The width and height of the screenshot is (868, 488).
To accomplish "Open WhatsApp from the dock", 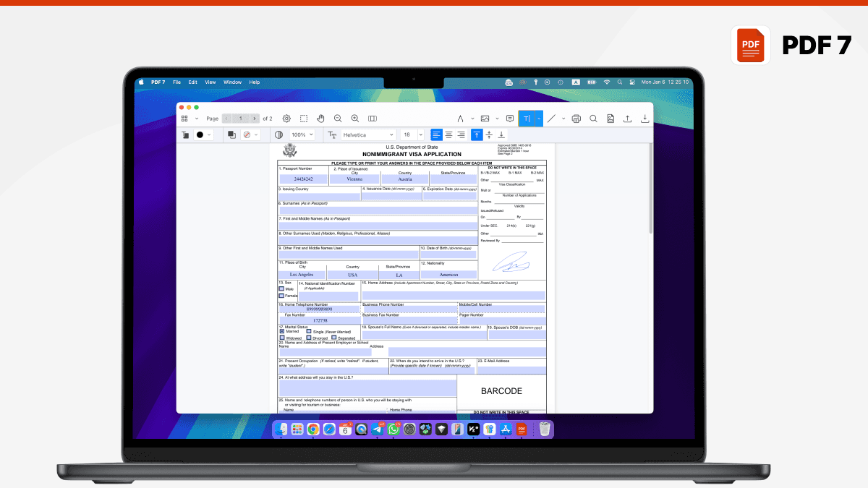I will (x=393, y=429).
